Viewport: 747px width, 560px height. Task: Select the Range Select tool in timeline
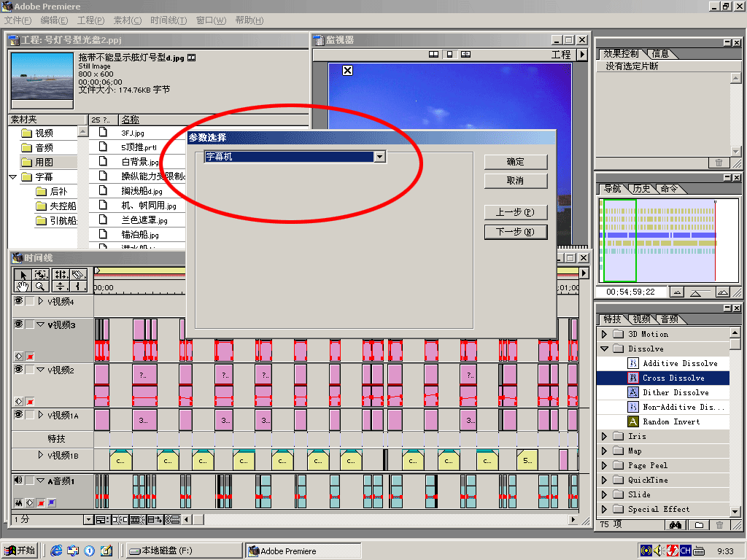coord(41,275)
